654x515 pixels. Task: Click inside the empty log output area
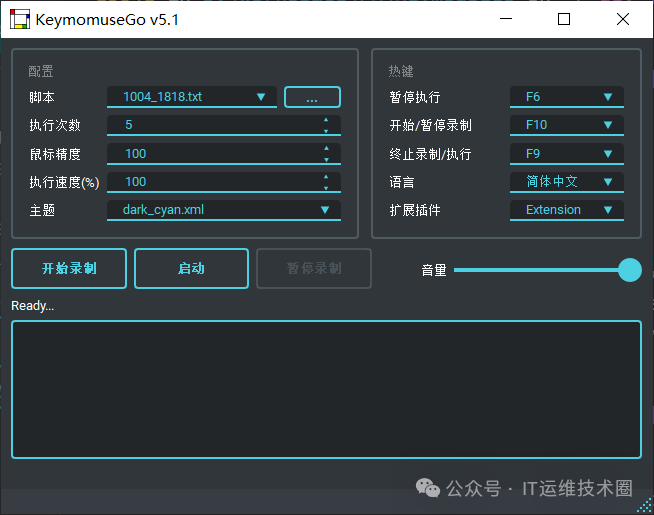326,389
